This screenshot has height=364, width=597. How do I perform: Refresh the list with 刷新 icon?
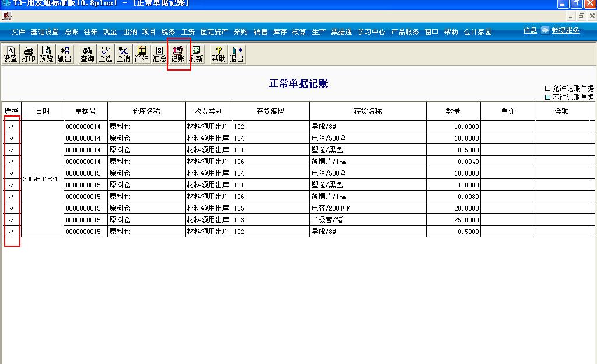[x=196, y=55]
